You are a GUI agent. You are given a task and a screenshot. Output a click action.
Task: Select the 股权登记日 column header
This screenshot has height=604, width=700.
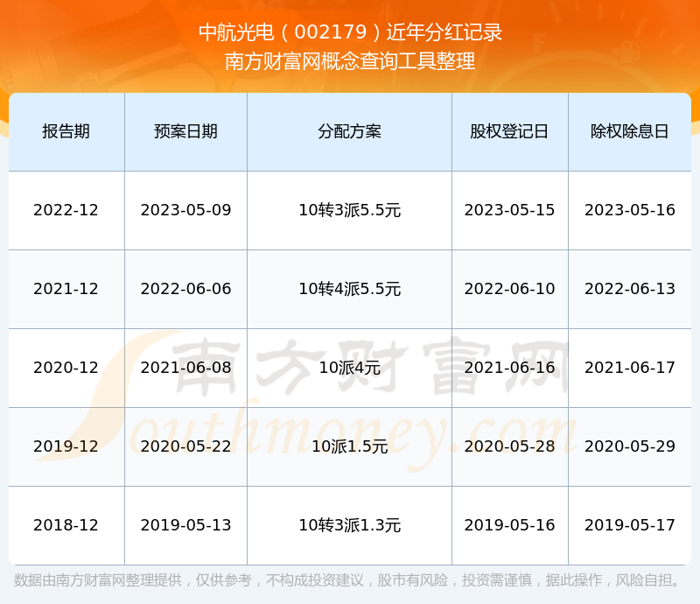509,132
